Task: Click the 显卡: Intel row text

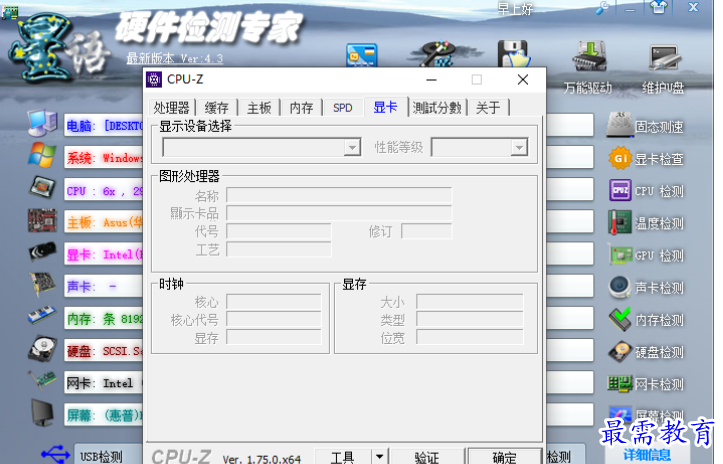Action: [105, 255]
